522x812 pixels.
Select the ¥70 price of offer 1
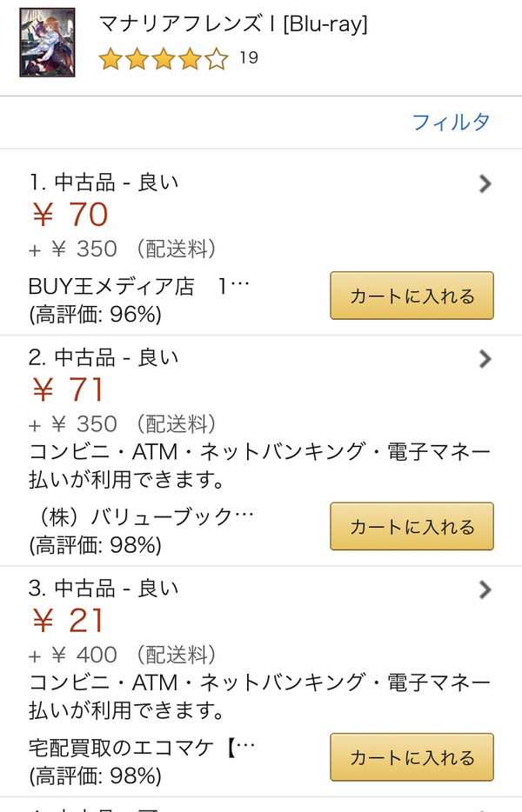pos(70,215)
